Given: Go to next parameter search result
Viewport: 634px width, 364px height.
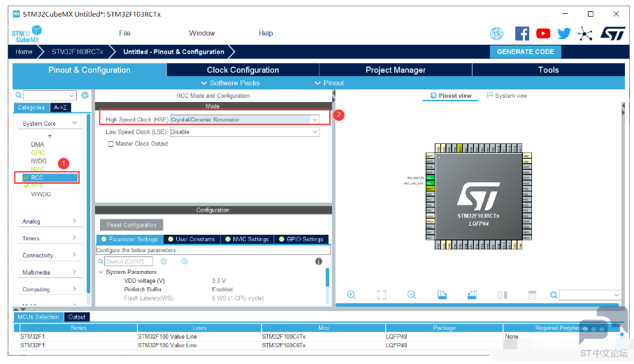Looking at the screenshot, I should 185,261.
